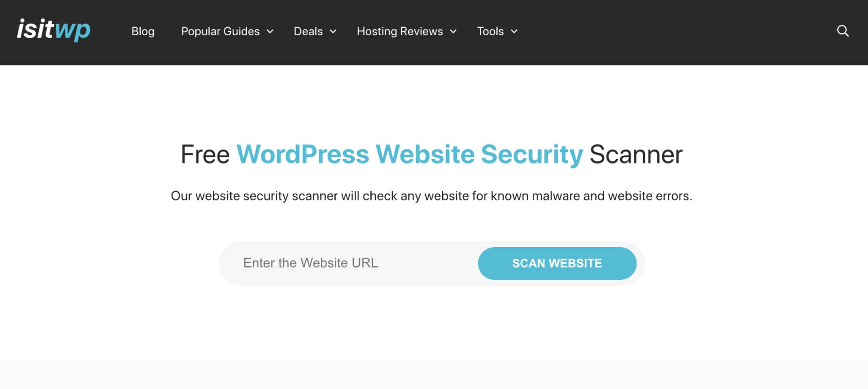Click the blue WordPress Website Security text
This screenshot has height=389, width=868.
pos(409,154)
